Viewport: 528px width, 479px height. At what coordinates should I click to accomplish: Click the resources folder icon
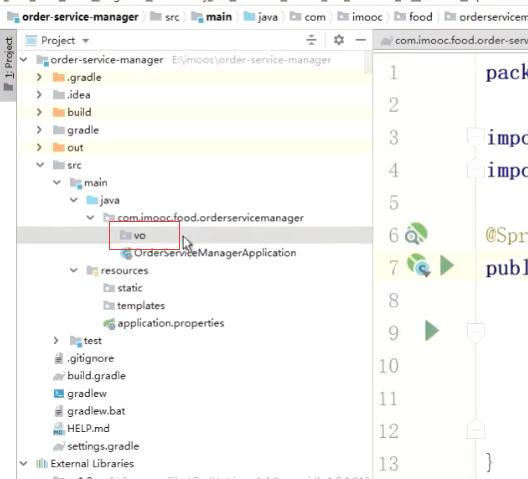coord(93,270)
